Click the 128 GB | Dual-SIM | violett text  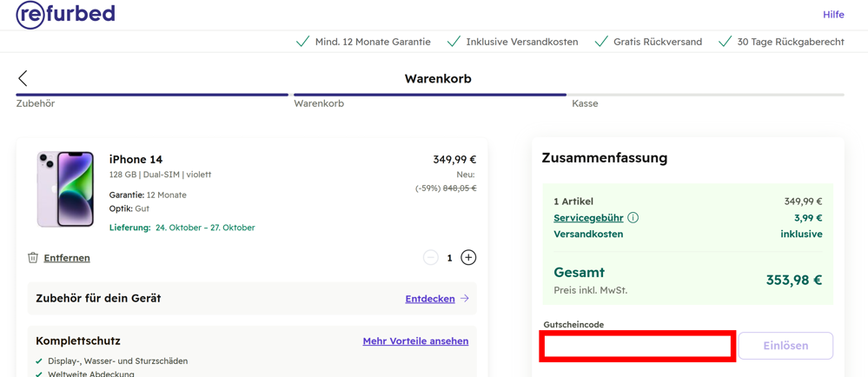click(161, 175)
